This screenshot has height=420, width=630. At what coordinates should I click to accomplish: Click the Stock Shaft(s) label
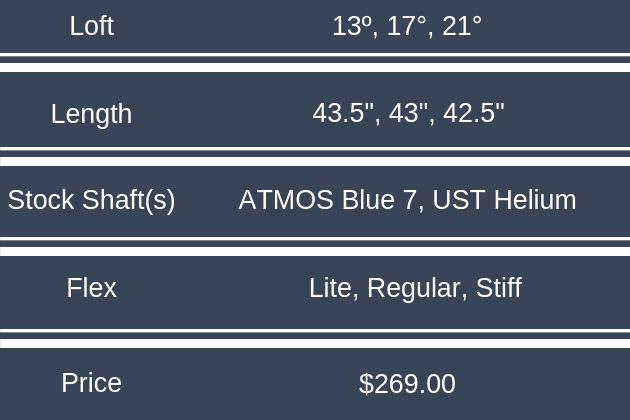pos(91,200)
